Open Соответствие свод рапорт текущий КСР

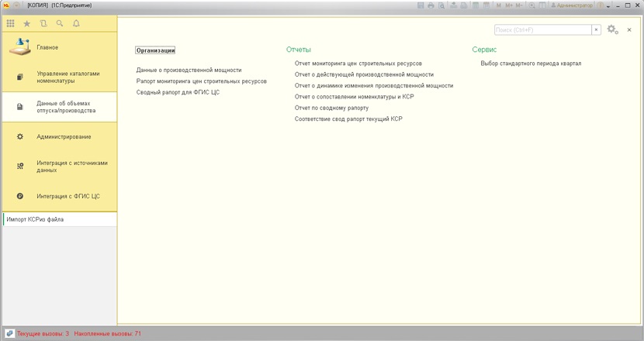pyautogui.click(x=348, y=119)
